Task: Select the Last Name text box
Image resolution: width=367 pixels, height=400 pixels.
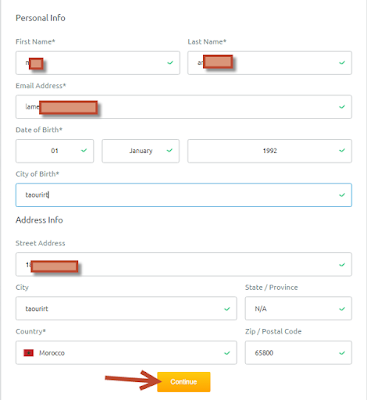Action: (269, 63)
